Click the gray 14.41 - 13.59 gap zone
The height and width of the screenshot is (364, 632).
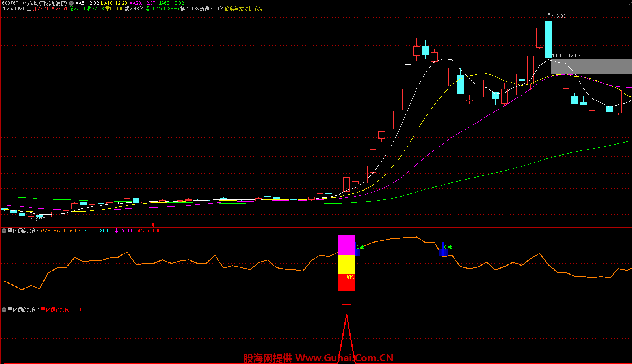coord(591,66)
